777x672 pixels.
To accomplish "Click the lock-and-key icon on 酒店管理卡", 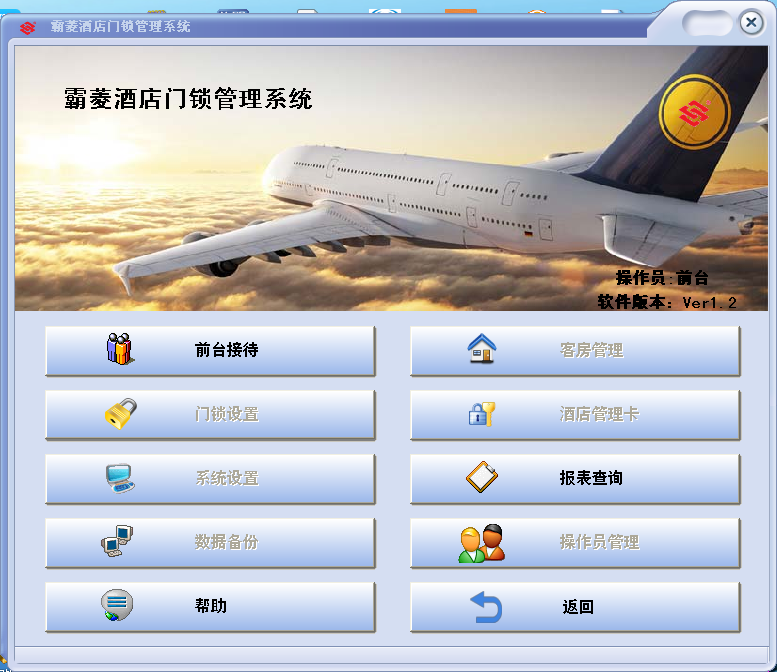I will pos(482,414).
